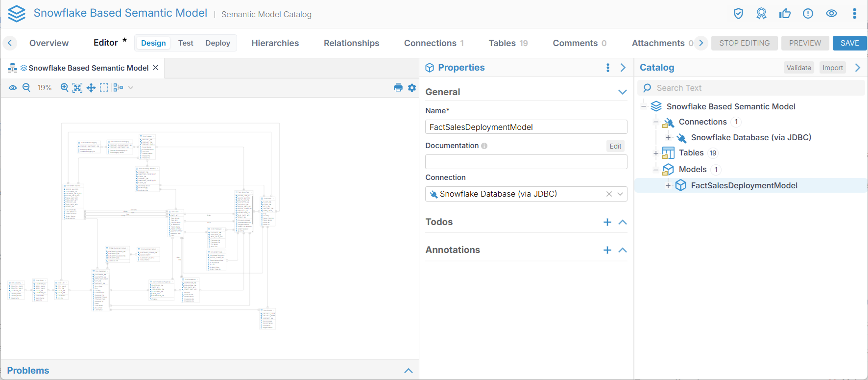Click the certification ribbon badge icon
Viewport: 868px width, 380px height.
tap(761, 14)
